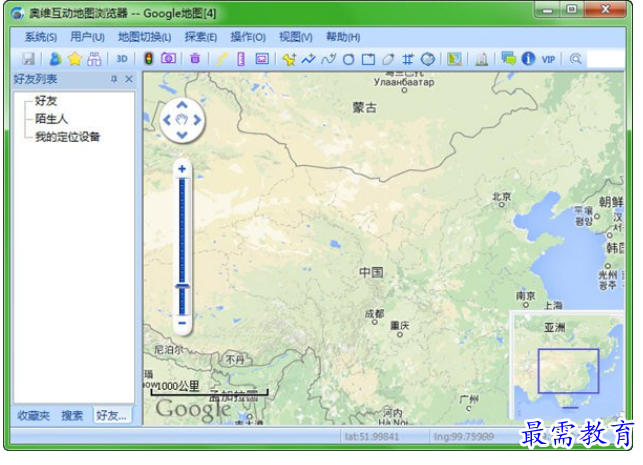
Task: Open the 地图切换(L) menu
Action: pyautogui.click(x=145, y=37)
